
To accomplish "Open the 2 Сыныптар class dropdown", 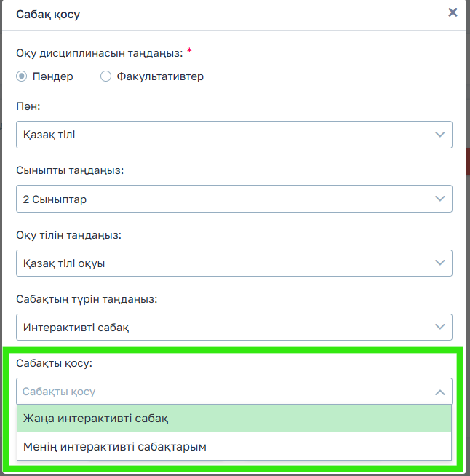I will pos(218,199).
